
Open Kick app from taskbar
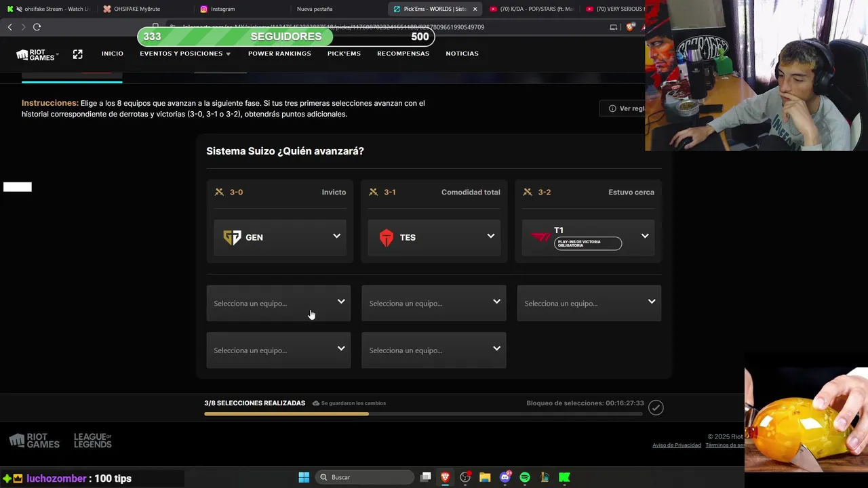564,477
